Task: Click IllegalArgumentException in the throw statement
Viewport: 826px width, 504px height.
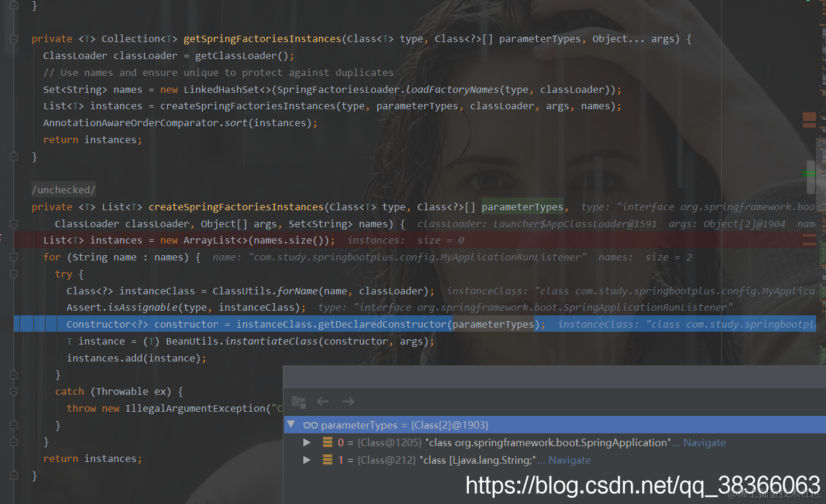Action: 195,409
